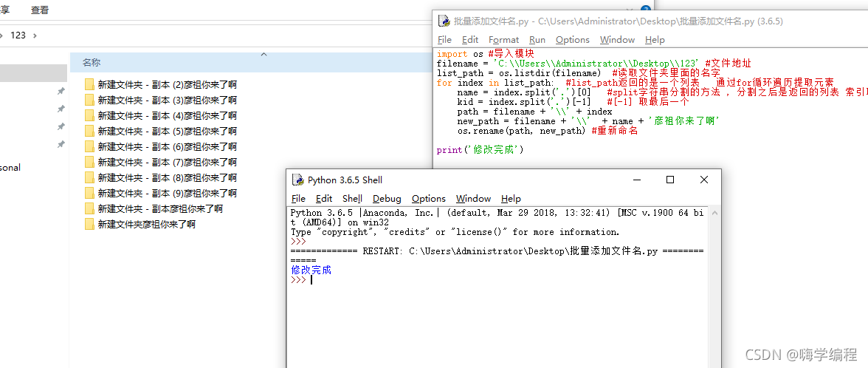Open Edit menu in the editor window
Viewport: 868px width, 368px height.
click(x=470, y=40)
